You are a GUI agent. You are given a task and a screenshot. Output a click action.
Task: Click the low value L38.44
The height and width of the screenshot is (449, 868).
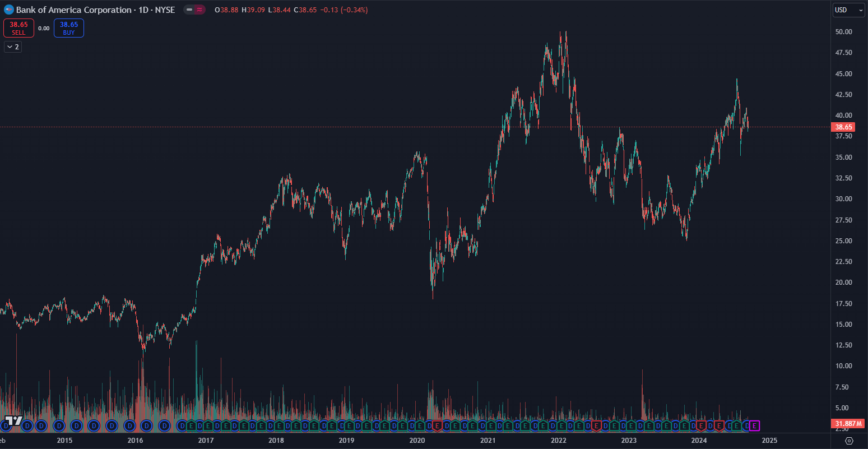tap(280, 10)
